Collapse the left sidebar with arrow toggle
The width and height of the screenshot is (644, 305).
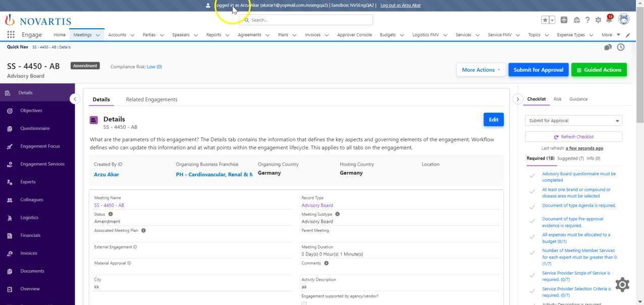click(x=75, y=99)
